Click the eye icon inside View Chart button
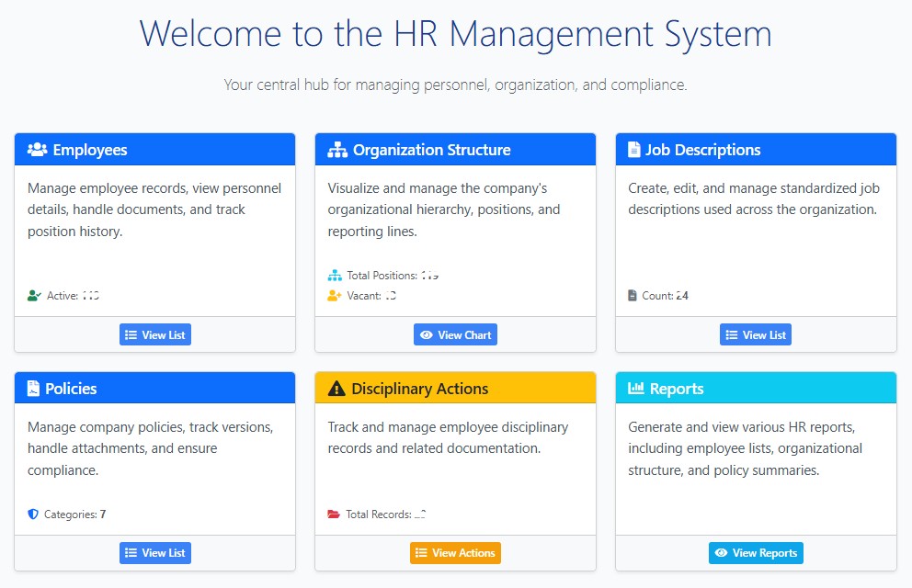Screen dimensions: 912x588 [427, 334]
